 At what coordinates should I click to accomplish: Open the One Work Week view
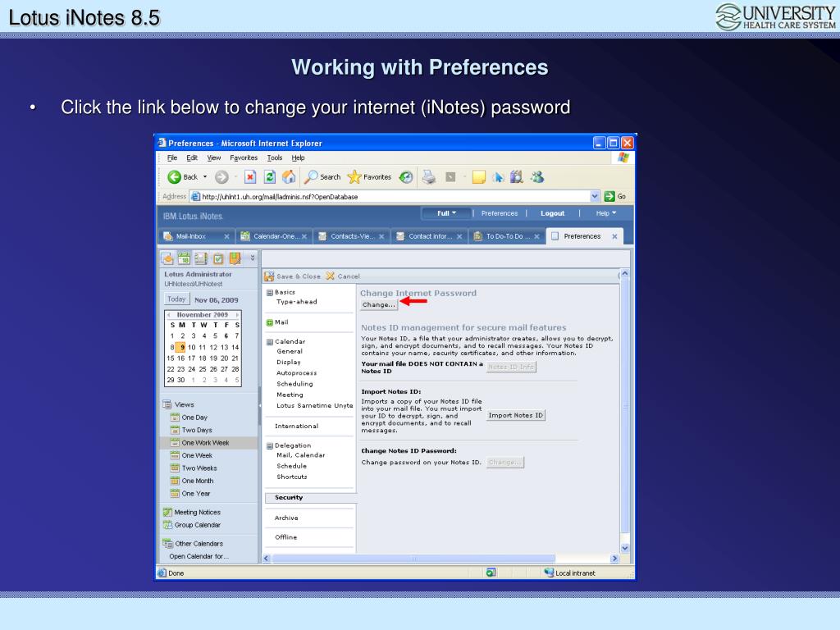pyautogui.click(x=205, y=443)
